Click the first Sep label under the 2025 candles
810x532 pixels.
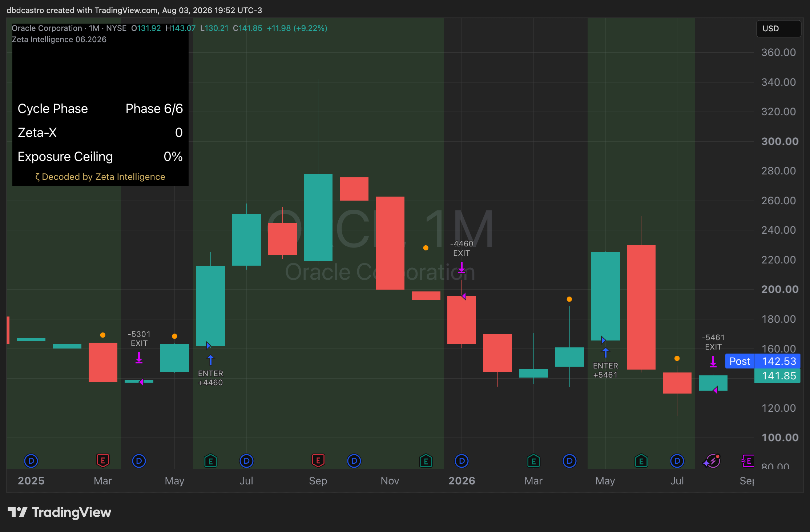coord(318,481)
